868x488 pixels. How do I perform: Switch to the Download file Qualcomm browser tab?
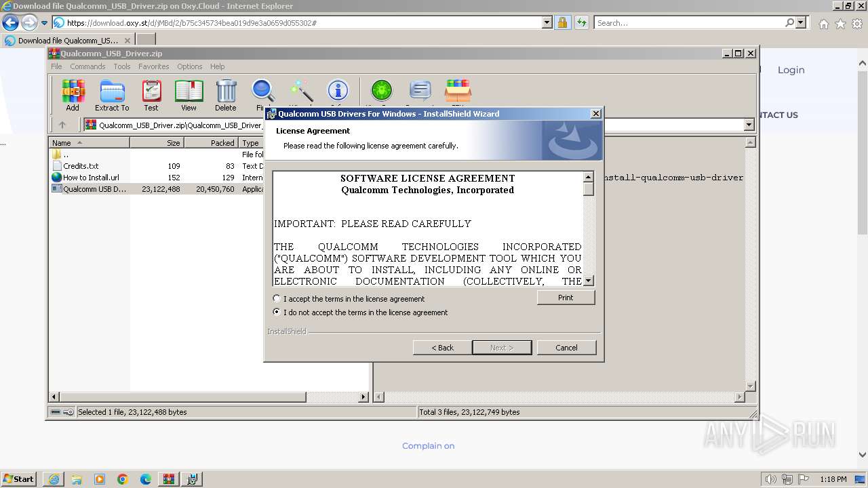[68, 41]
